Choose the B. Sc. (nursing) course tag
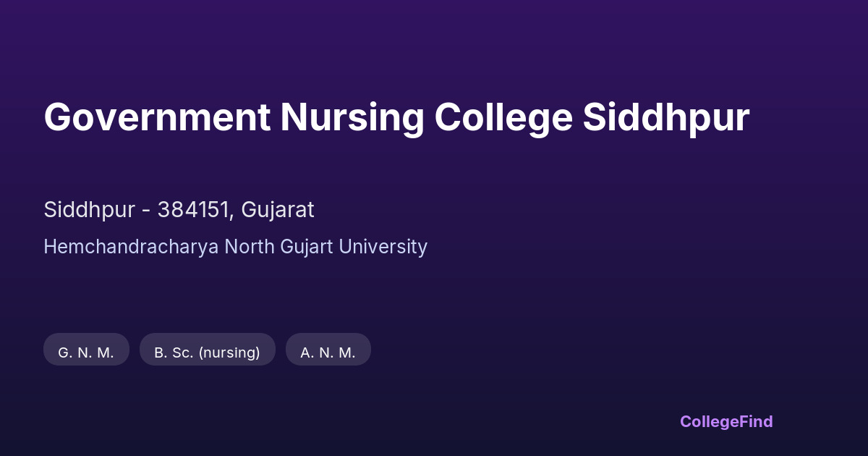The width and height of the screenshot is (868, 456). pos(207,352)
